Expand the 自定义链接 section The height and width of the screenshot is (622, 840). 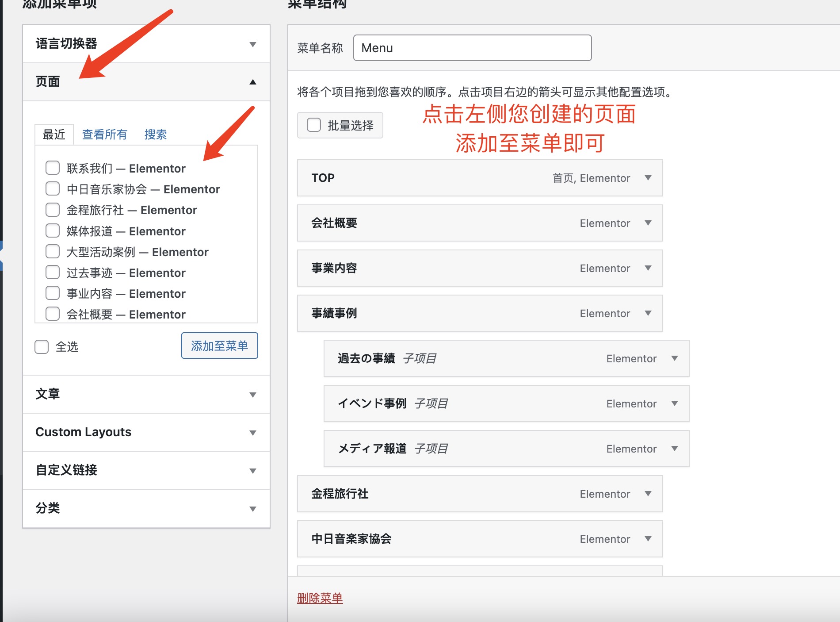252,471
